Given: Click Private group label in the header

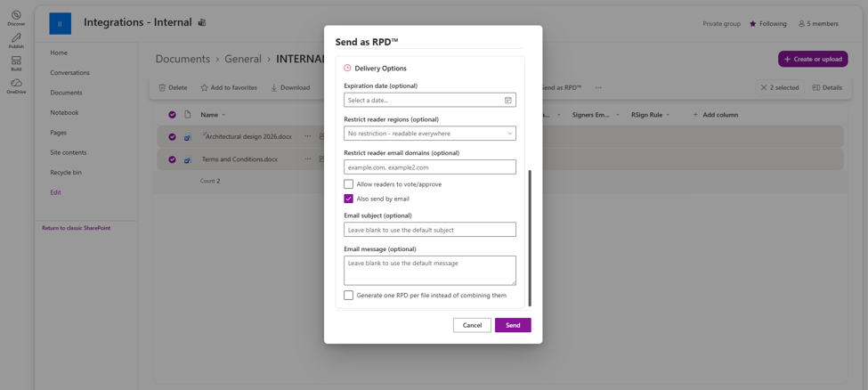Looking at the screenshot, I should pyautogui.click(x=722, y=24).
